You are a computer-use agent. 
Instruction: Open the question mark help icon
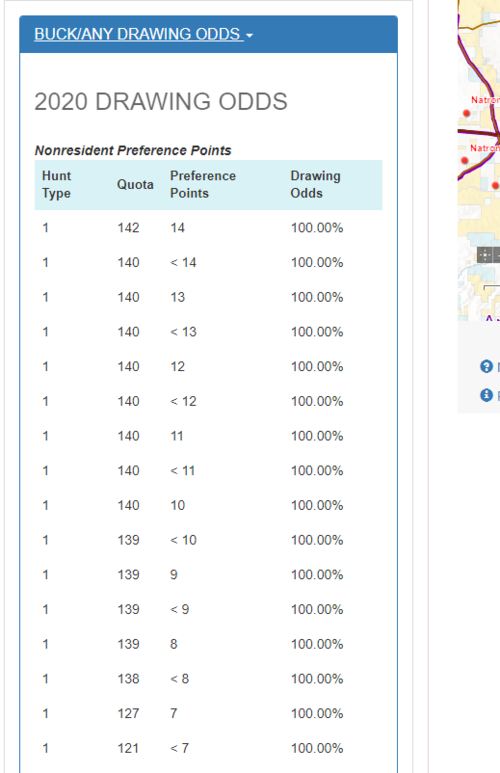point(486,366)
